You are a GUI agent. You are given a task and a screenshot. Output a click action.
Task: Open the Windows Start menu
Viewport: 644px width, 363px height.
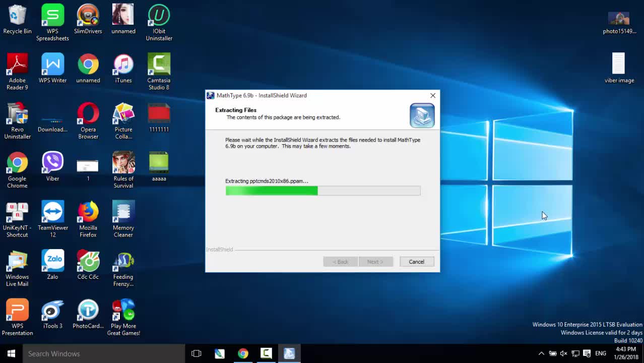pos(11,353)
